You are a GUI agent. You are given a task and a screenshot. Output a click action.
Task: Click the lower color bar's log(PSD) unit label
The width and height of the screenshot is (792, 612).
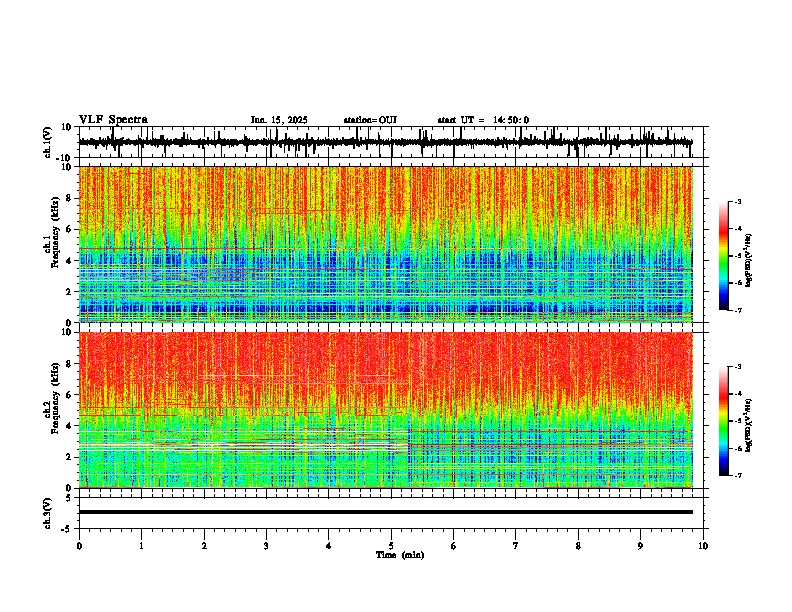click(749, 425)
